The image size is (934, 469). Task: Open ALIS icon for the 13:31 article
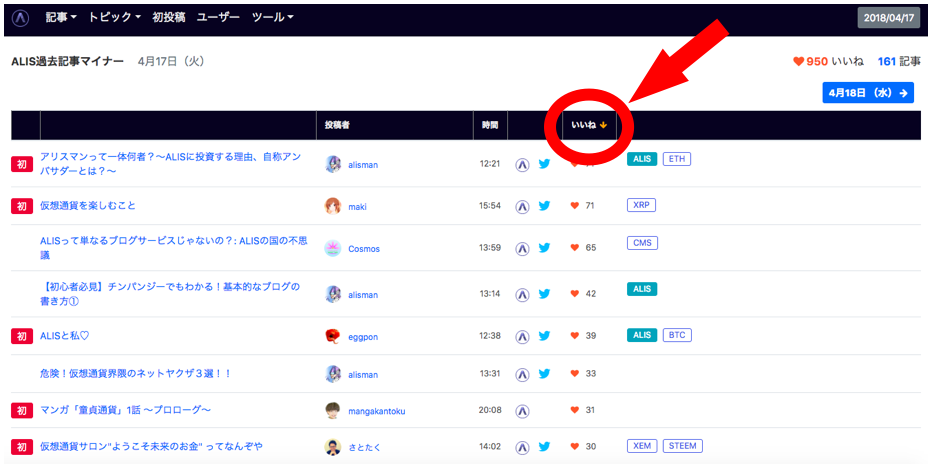tap(522, 374)
